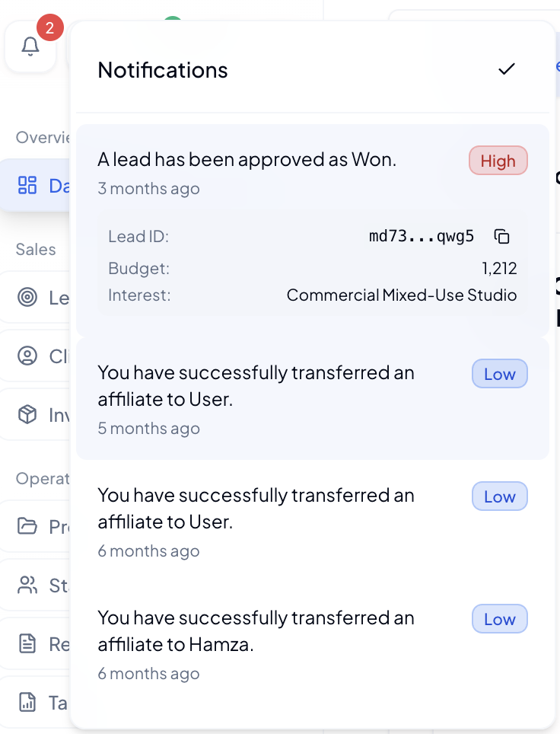Click the Commercial Mixed-Use Studio interest value
Image resolution: width=560 pixels, height=734 pixels.
pyautogui.click(x=401, y=295)
